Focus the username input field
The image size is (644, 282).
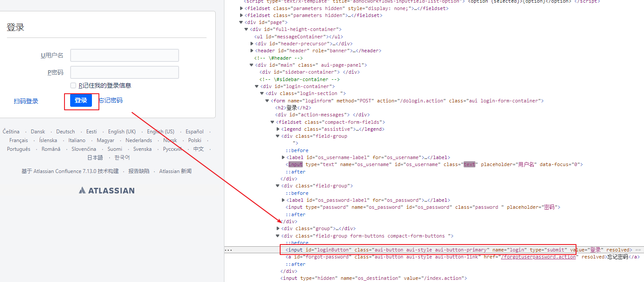[x=125, y=55]
